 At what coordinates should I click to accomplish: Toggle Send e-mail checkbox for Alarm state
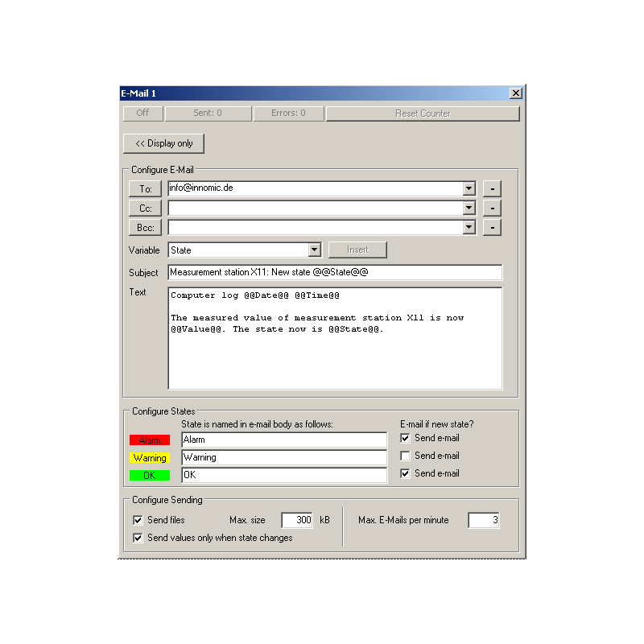tap(407, 439)
